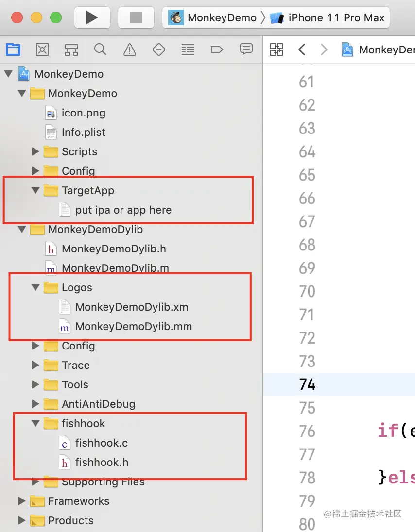The image size is (415, 532).
Task: Click line number 74 in gutter
Action: point(307,385)
